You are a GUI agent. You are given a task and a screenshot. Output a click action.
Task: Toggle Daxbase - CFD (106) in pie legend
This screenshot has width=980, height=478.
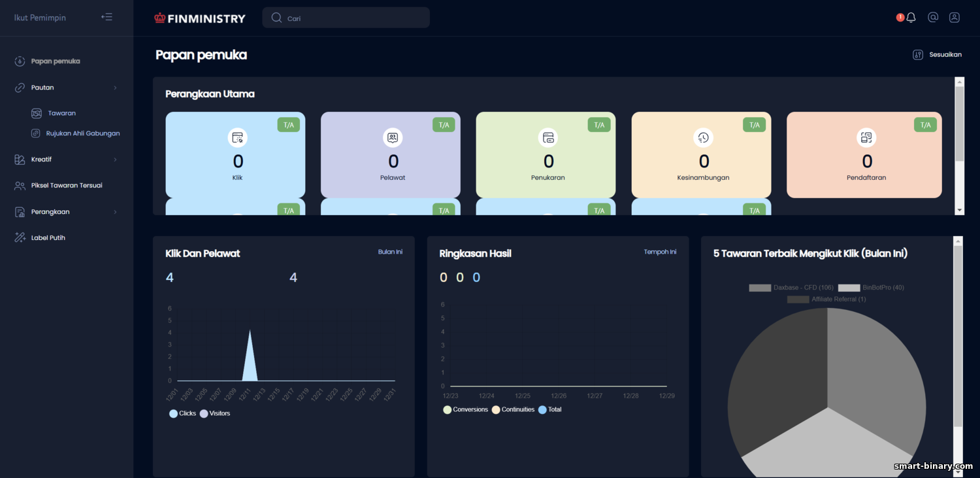(791, 288)
